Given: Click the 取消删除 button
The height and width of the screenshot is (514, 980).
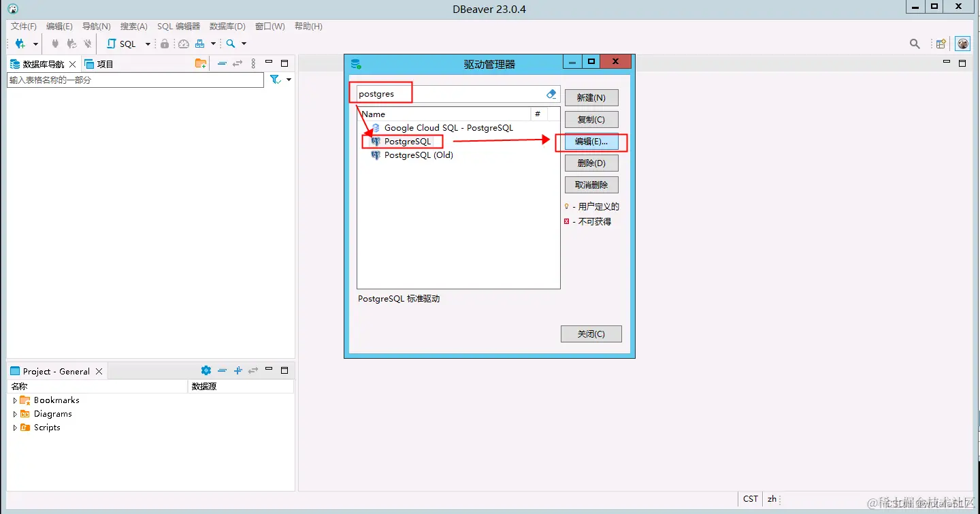Looking at the screenshot, I should pos(591,185).
